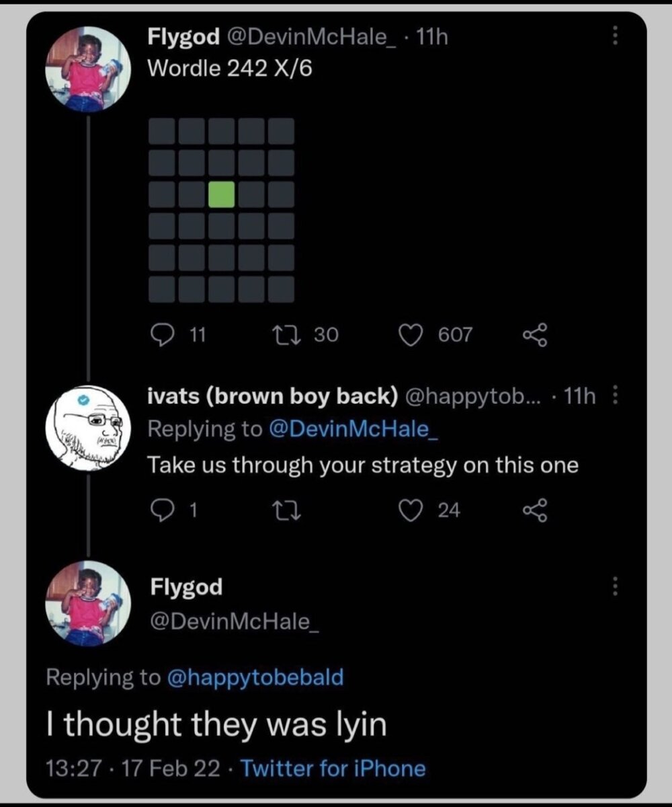Like the Wordle 242 tweet
672x807 pixels.
click(x=411, y=334)
